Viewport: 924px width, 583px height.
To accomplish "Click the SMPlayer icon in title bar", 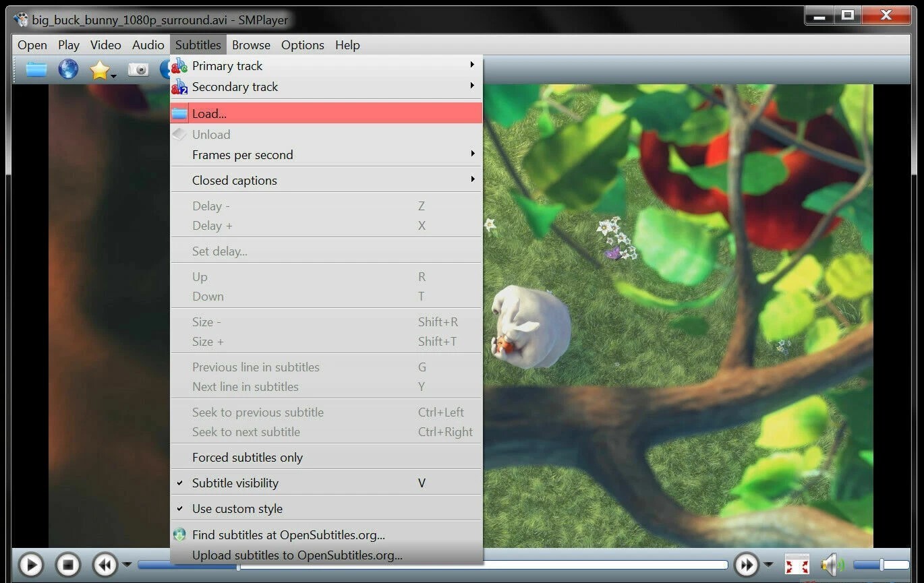I will click(22, 20).
